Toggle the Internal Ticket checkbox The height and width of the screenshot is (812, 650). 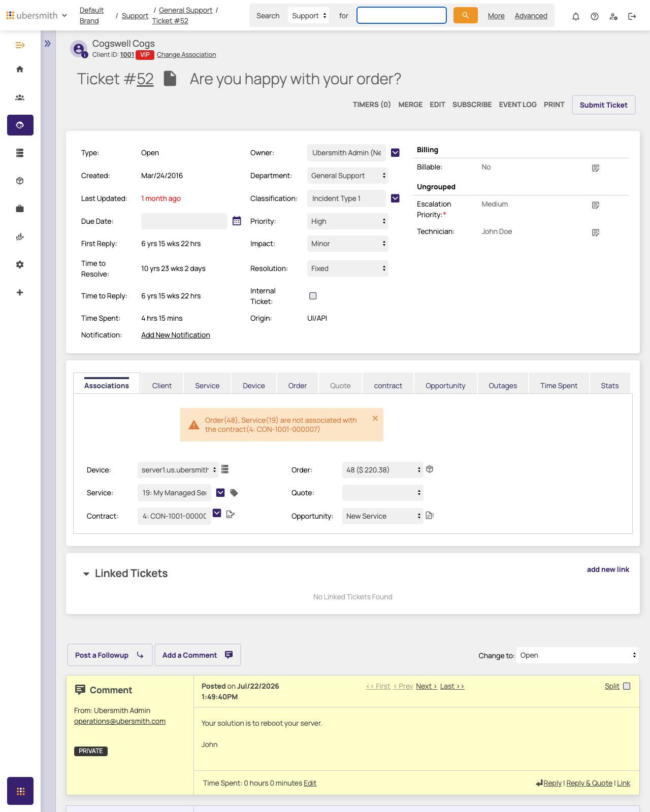click(313, 296)
